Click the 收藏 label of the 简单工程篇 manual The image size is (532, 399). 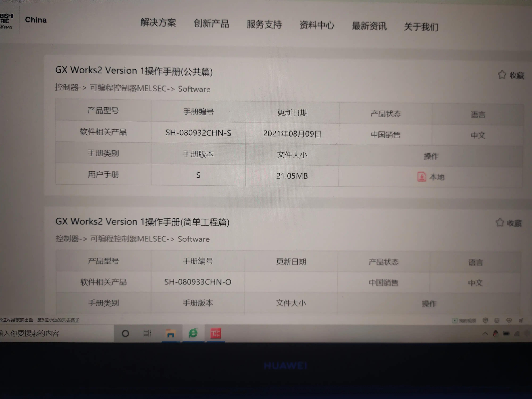pos(514,223)
